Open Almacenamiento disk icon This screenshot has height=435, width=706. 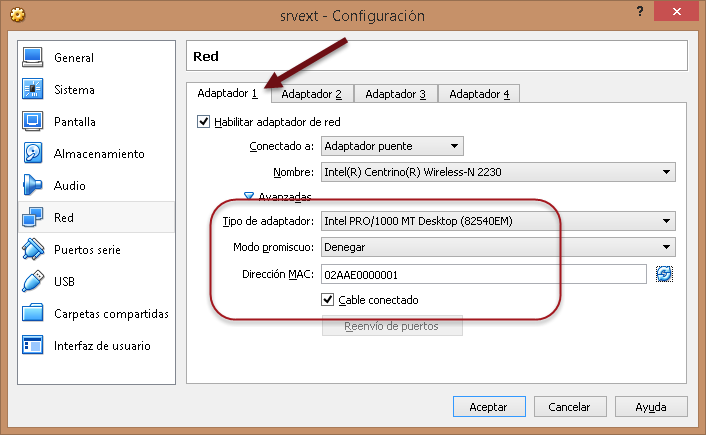pos(33,154)
